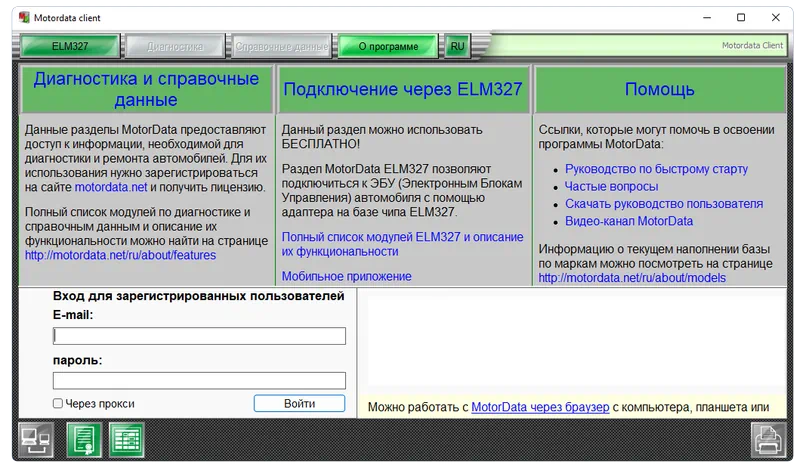The height and width of the screenshot is (471, 800).
Task: Click the Помощь header
Action: pos(660,89)
